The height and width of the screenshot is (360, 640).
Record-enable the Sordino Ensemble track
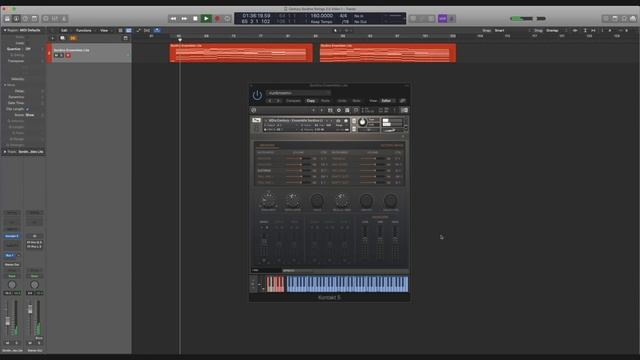(x=68, y=56)
